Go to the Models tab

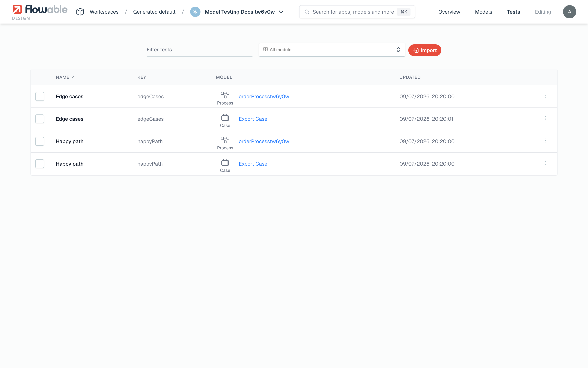(483, 12)
